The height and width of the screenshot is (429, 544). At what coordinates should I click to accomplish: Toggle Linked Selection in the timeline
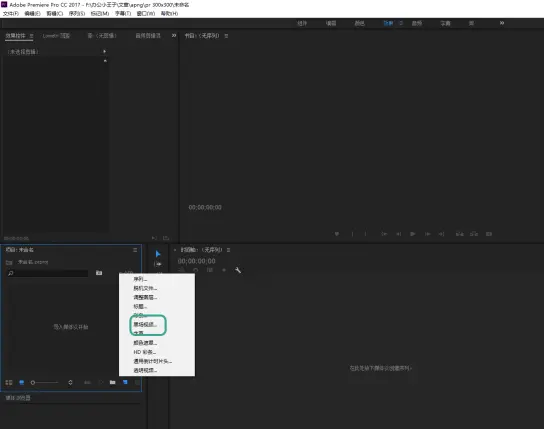pyautogui.click(x=210, y=270)
